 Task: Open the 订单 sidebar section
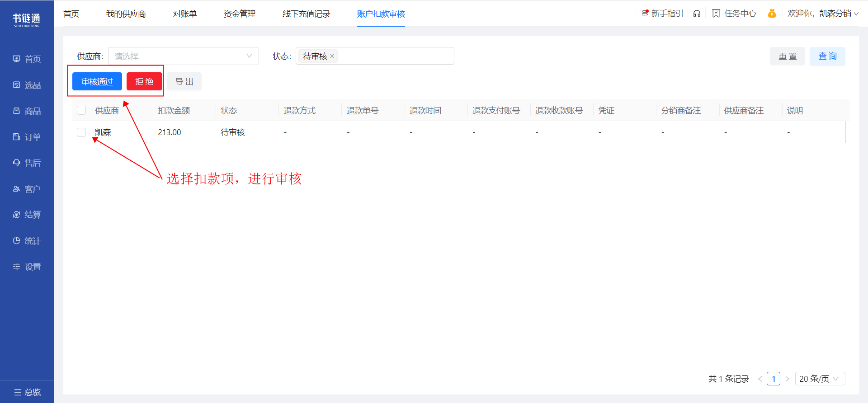coord(27,137)
